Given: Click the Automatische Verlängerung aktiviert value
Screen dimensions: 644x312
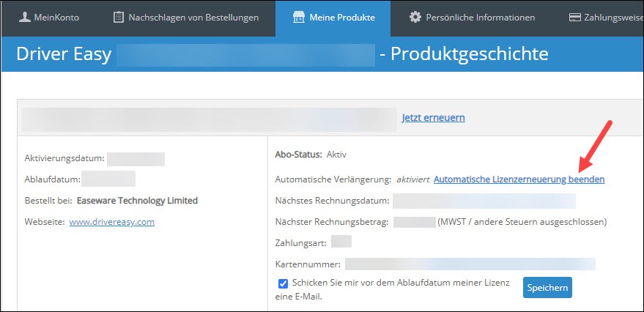Looking at the screenshot, I should (x=412, y=179).
